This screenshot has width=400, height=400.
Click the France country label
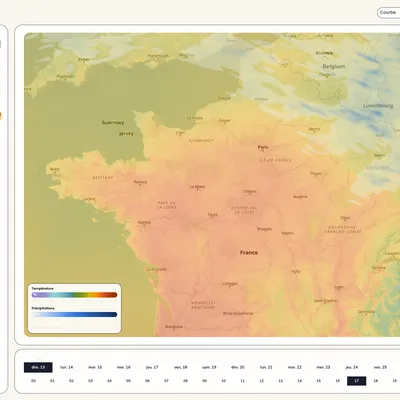click(249, 253)
